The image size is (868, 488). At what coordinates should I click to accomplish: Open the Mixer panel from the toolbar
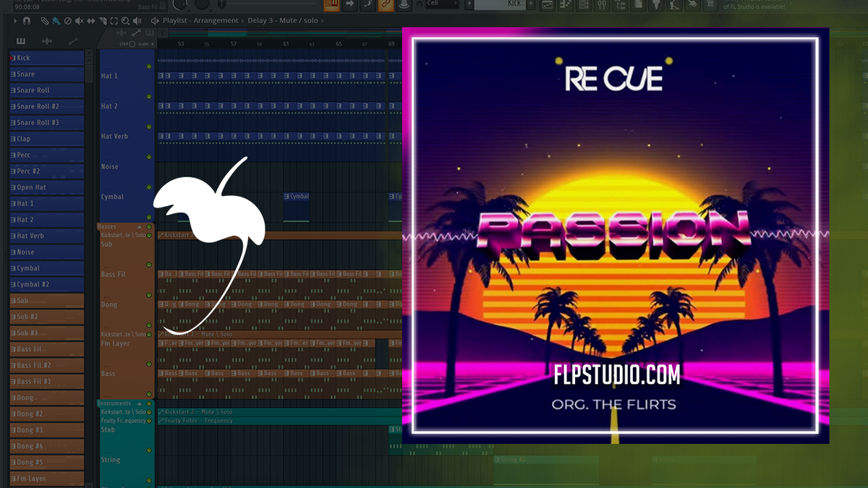602,6
